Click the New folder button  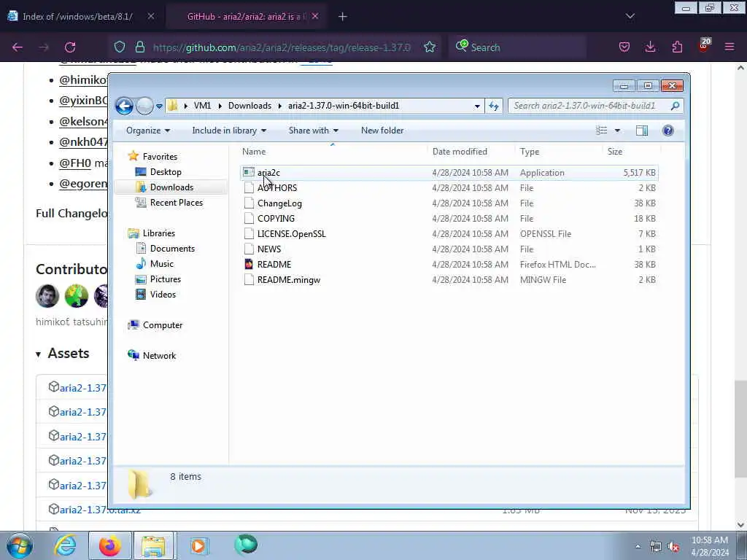pos(382,131)
